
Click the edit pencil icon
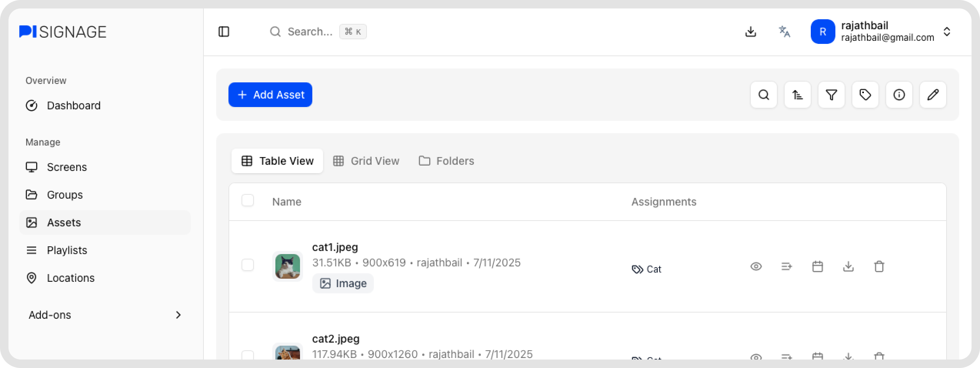click(933, 95)
